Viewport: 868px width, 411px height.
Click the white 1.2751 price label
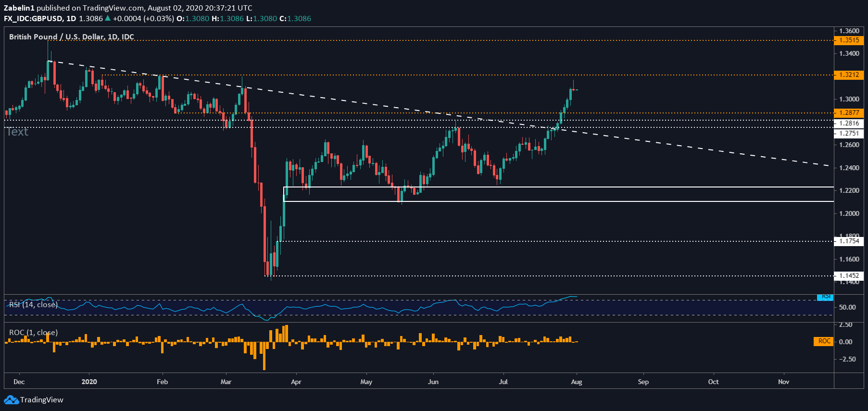pos(849,134)
